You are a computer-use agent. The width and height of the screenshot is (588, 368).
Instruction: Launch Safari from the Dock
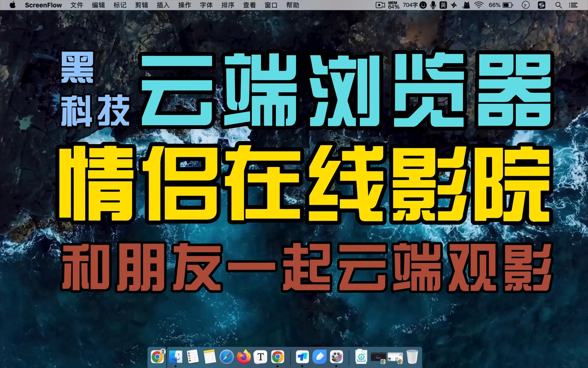click(227, 356)
